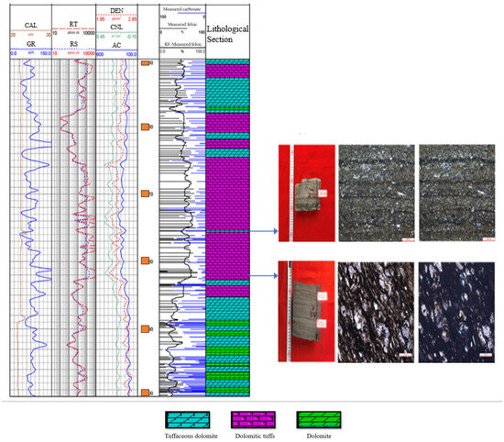The width and height of the screenshot is (504, 442).
Task: View the dark blue-black thin-section micrograph
Action: pos(456,313)
